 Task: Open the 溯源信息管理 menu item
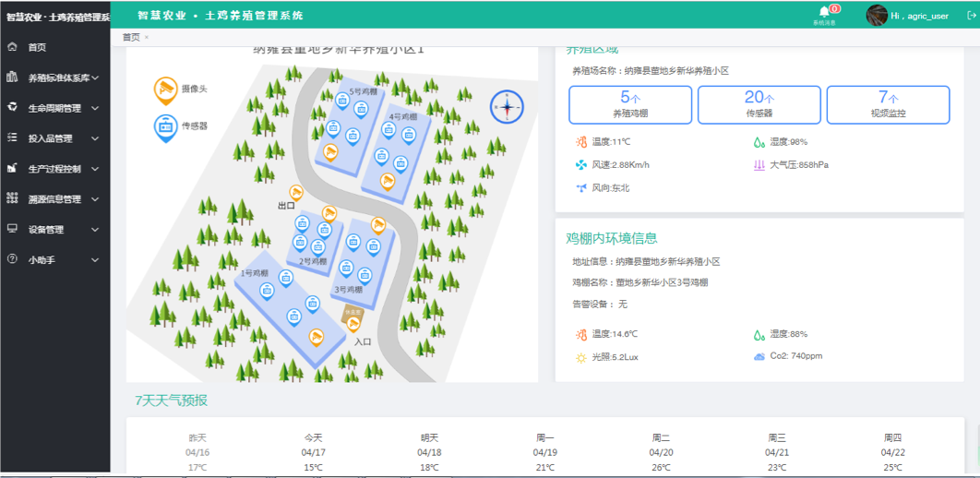click(55, 199)
